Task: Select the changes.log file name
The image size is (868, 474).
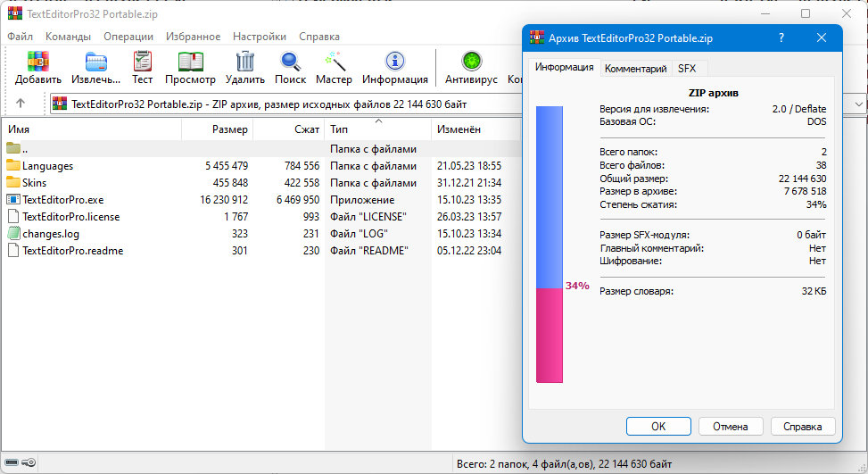Action: tap(51, 234)
